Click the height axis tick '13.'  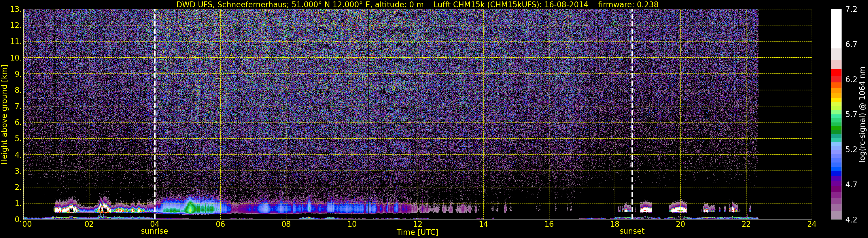point(16,9)
